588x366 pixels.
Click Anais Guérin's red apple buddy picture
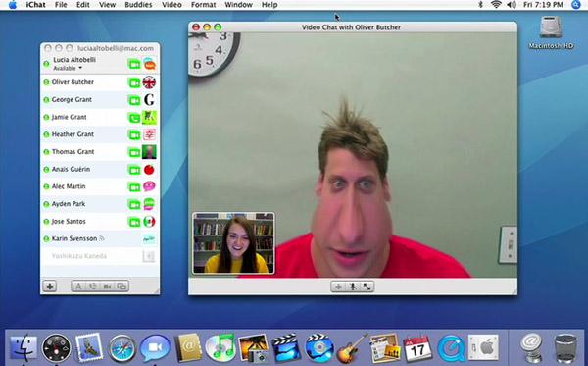pos(149,170)
